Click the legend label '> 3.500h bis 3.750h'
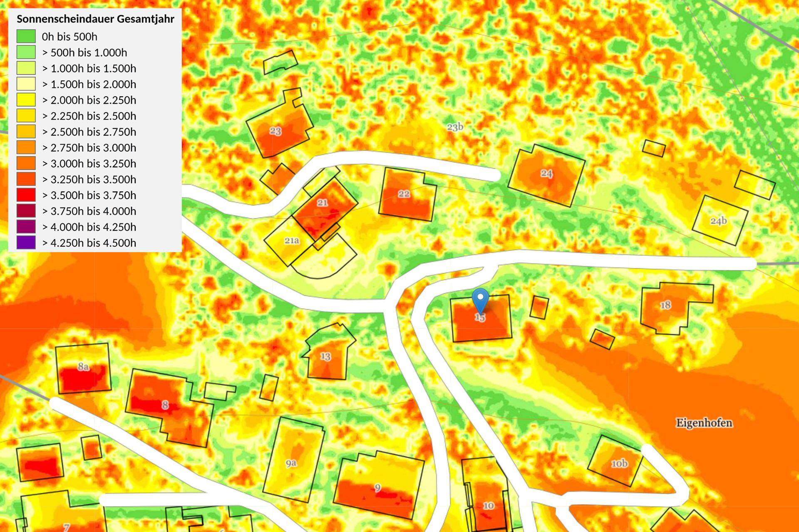This screenshot has height=532, width=799. click(x=89, y=195)
